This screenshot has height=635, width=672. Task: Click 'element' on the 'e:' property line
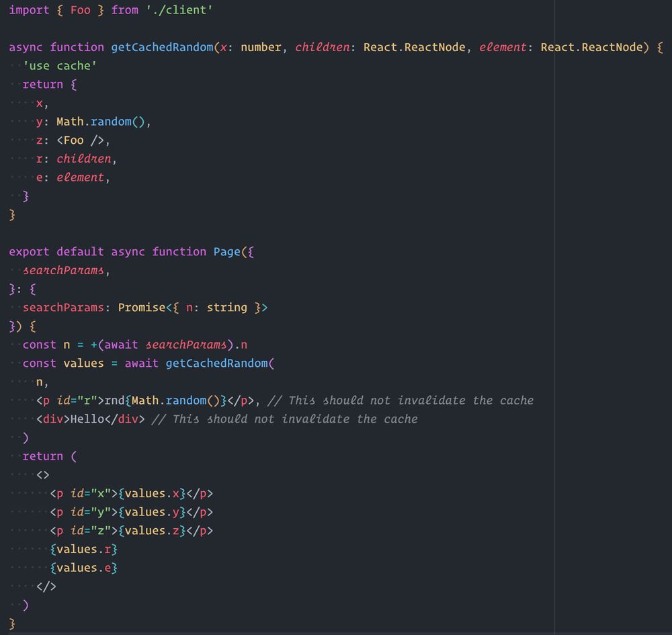[80, 177]
